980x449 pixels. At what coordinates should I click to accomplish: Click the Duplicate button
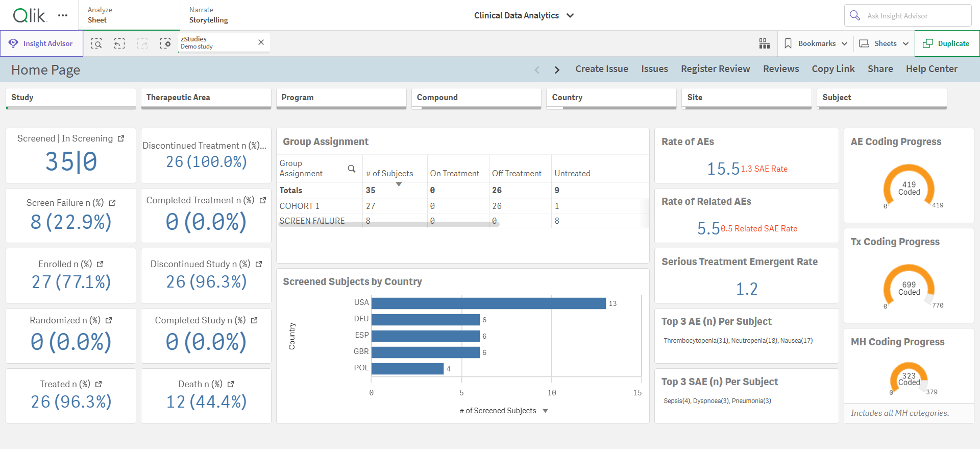(x=947, y=43)
